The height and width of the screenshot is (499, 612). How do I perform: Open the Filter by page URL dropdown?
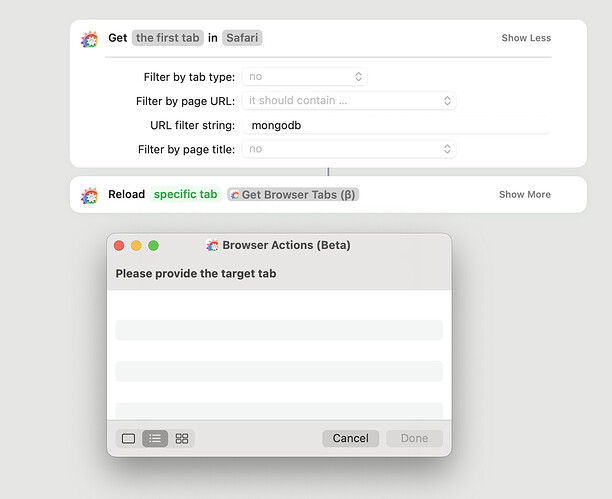coord(349,101)
